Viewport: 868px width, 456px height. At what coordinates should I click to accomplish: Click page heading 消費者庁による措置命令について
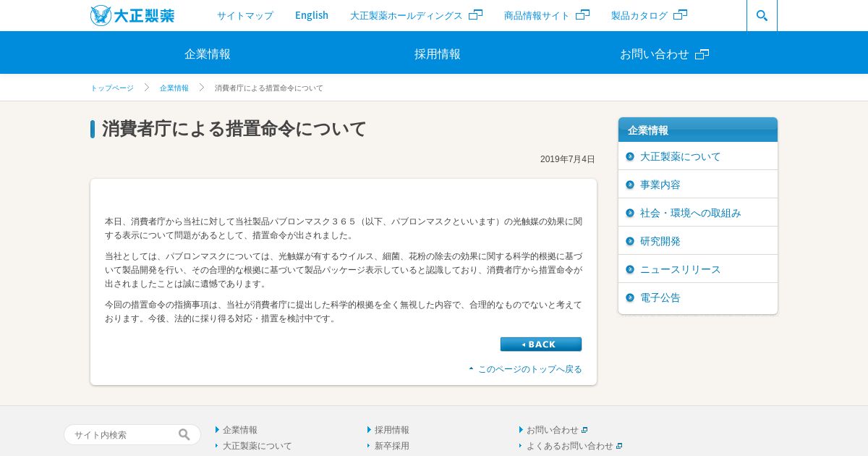(234, 129)
